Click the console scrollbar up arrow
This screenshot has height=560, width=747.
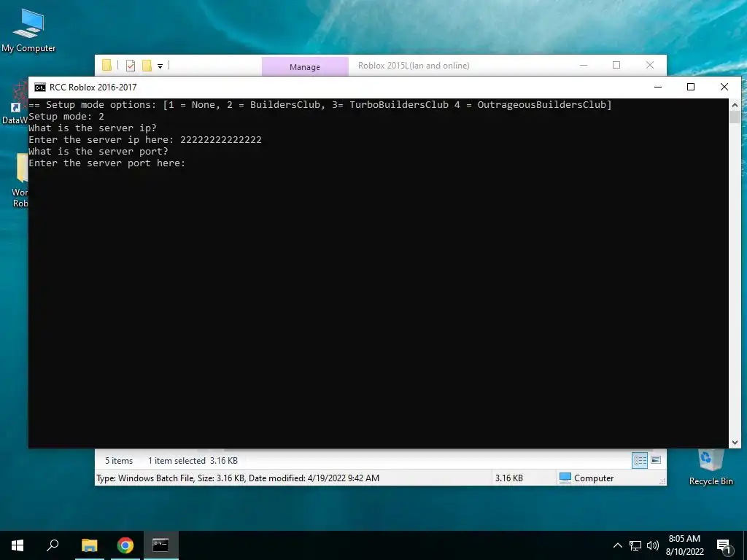(x=735, y=105)
